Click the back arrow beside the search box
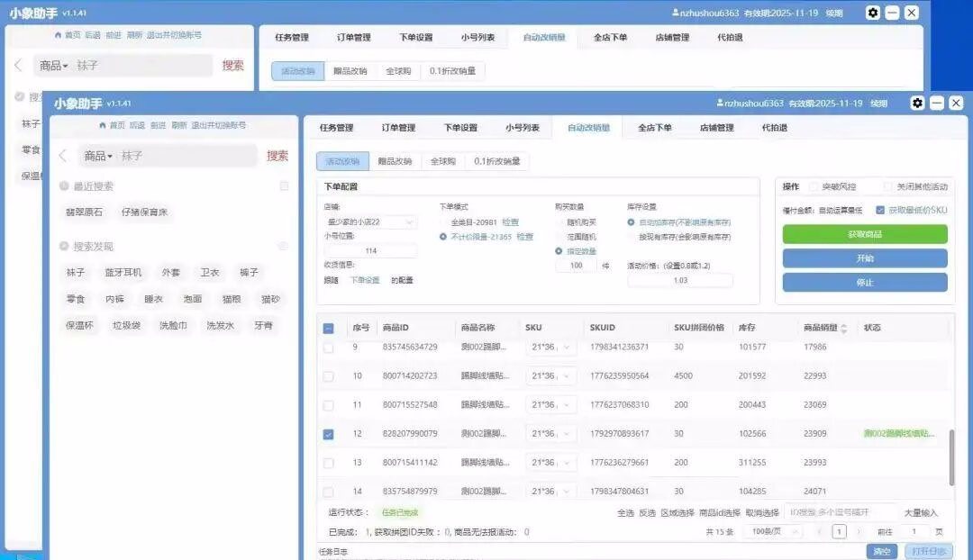973x560 pixels. (x=63, y=156)
